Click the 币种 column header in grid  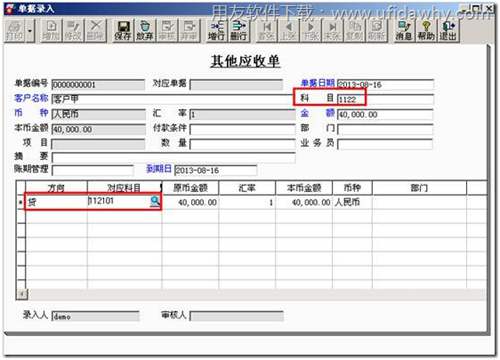(x=352, y=188)
